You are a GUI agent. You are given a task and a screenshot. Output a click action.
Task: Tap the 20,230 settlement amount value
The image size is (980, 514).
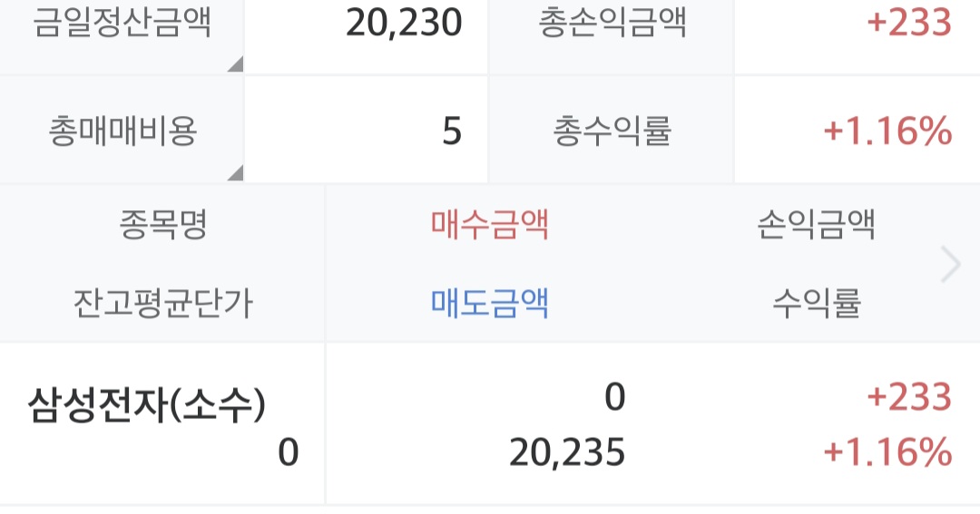pyautogui.click(x=404, y=24)
